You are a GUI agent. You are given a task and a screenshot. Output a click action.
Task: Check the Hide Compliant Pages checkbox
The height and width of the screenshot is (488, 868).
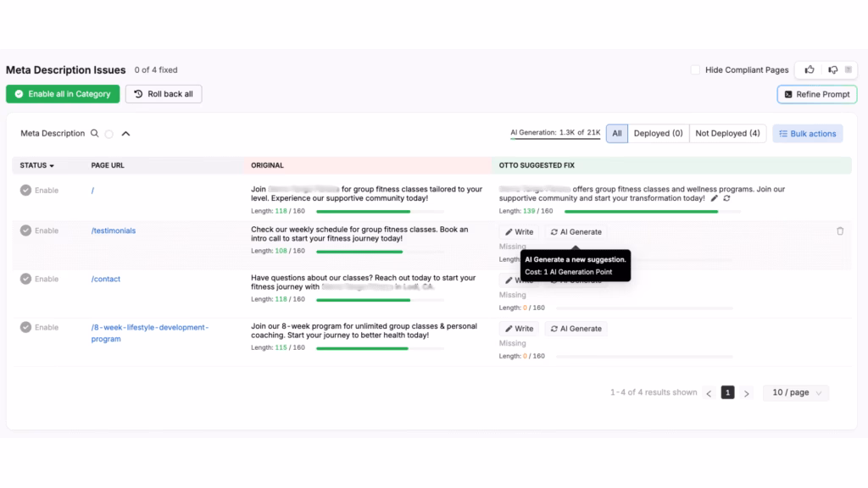[694, 70]
